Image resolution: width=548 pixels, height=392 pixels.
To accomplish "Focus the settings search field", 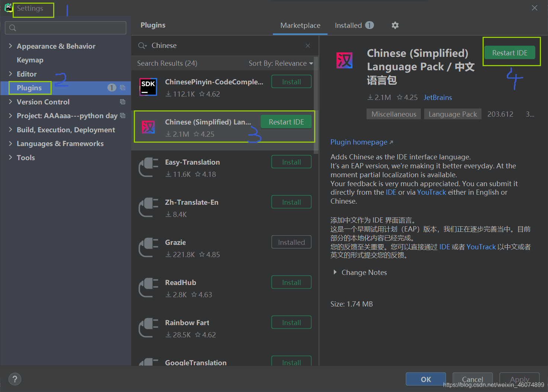I will tap(65, 28).
